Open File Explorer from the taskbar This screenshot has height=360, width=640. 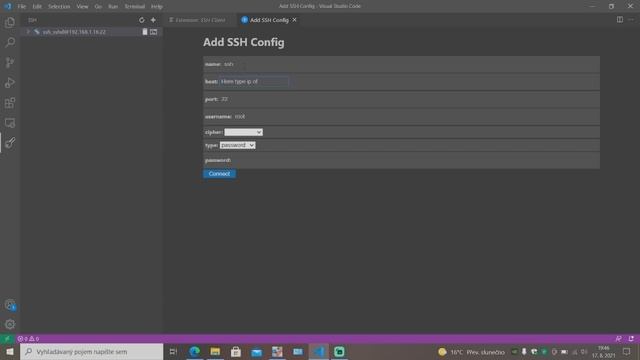215,352
